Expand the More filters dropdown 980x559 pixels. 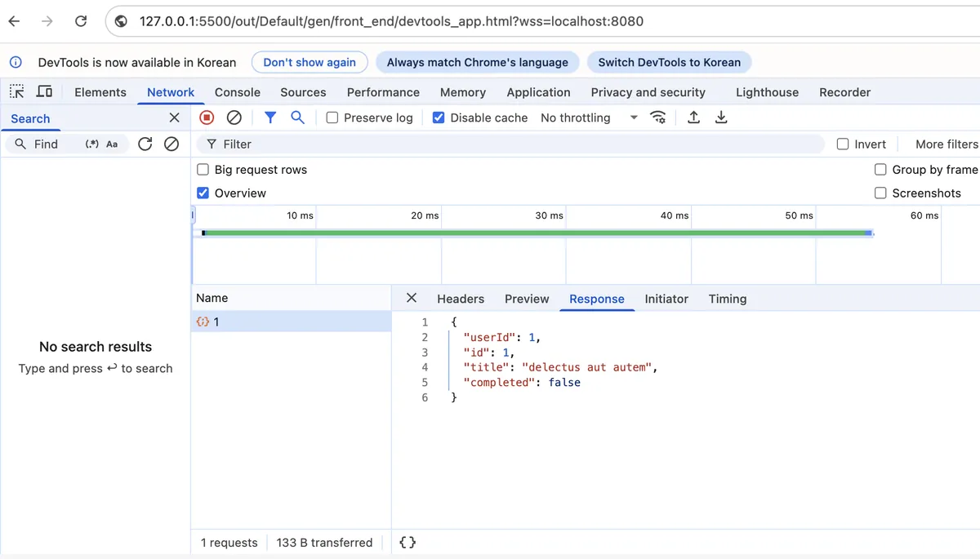[x=946, y=144]
